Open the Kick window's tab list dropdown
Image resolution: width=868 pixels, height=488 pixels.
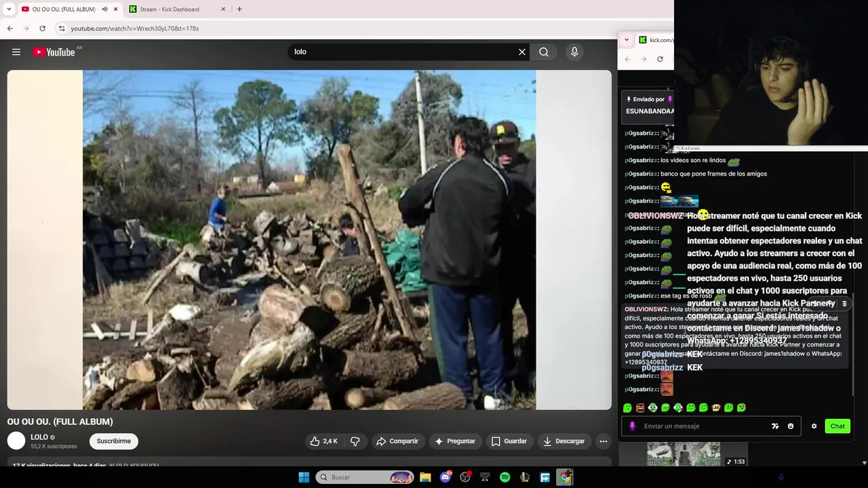click(x=626, y=40)
